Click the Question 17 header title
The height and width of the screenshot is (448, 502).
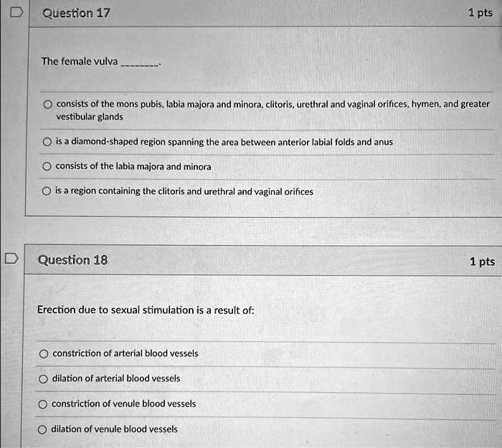[76, 13]
